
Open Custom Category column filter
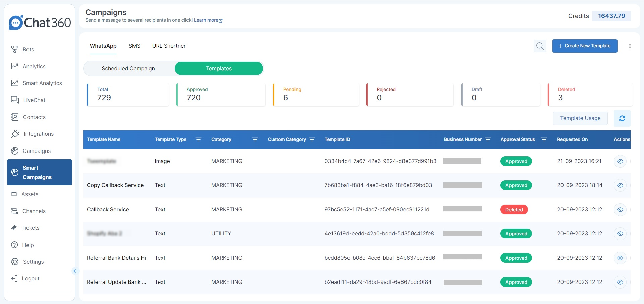point(312,139)
